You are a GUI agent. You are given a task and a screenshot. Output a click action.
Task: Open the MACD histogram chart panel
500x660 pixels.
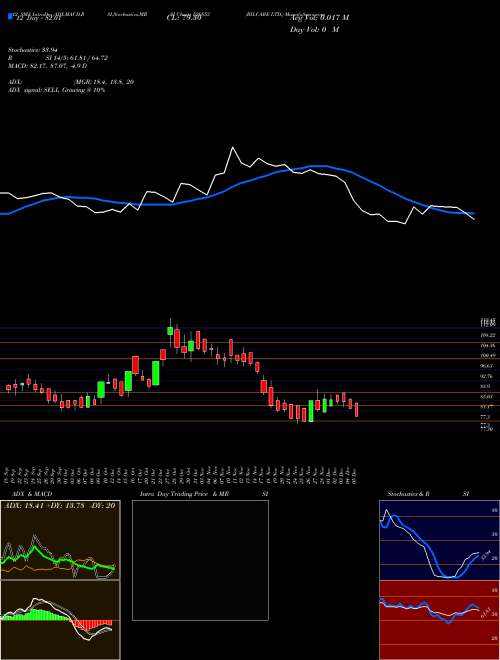tap(60, 620)
